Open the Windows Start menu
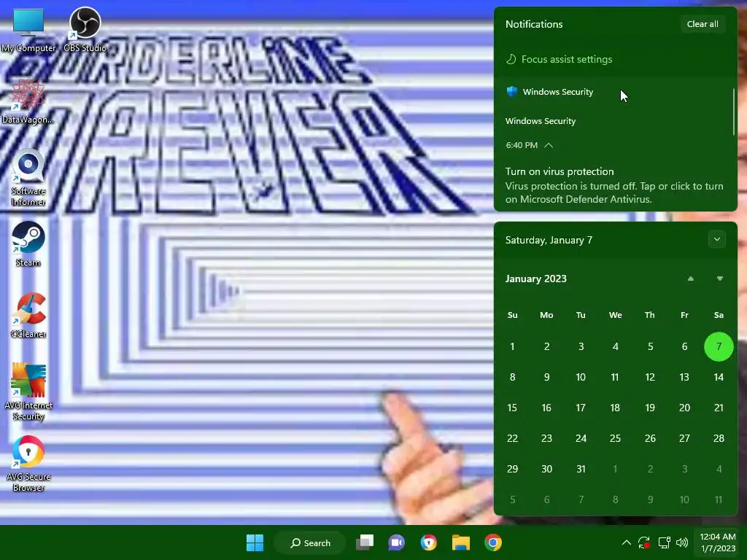 255,542
